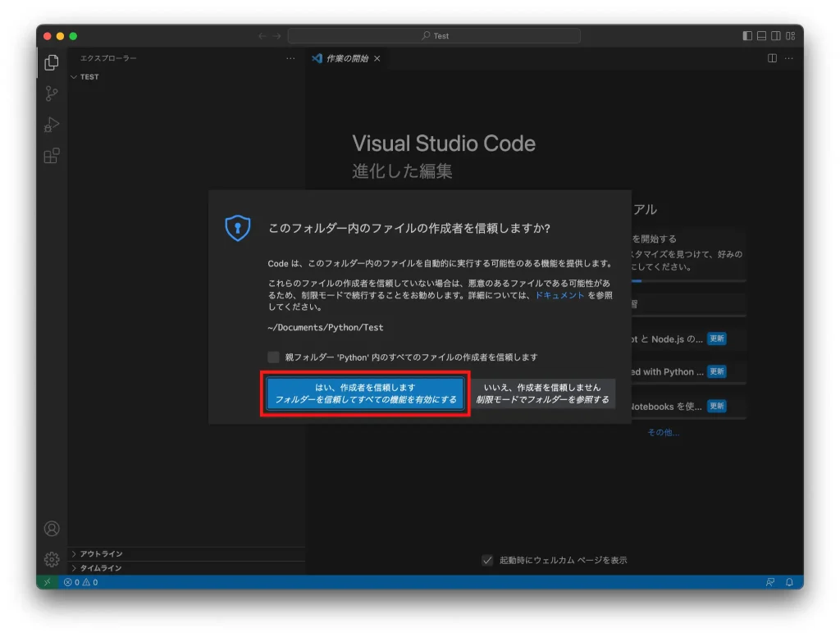840x637 pixels.
Task: Open the Extensions view icon
Action: [51, 156]
